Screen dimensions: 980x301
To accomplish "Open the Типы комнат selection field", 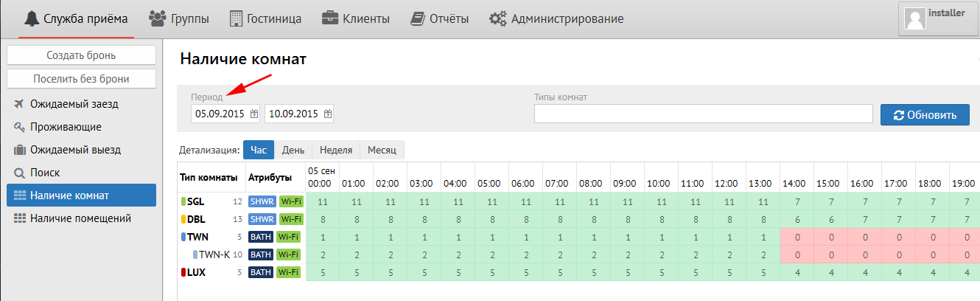I will coord(703,114).
